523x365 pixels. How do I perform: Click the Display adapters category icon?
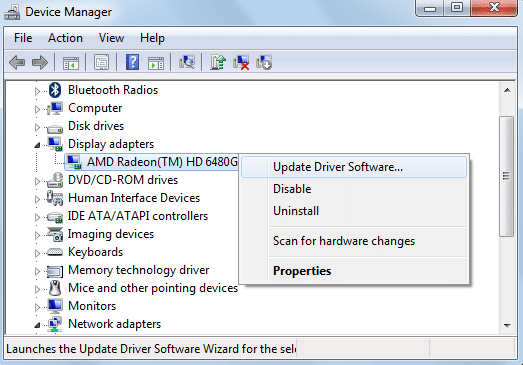coord(55,144)
